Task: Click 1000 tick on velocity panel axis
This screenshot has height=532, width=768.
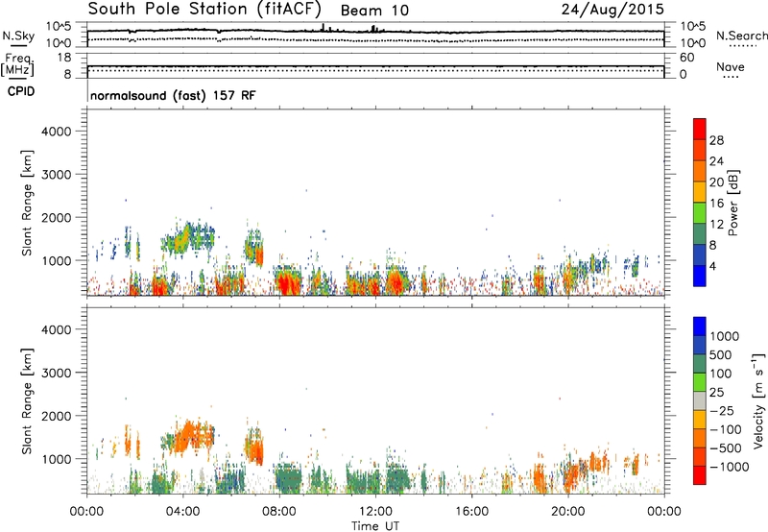Action: point(56,459)
